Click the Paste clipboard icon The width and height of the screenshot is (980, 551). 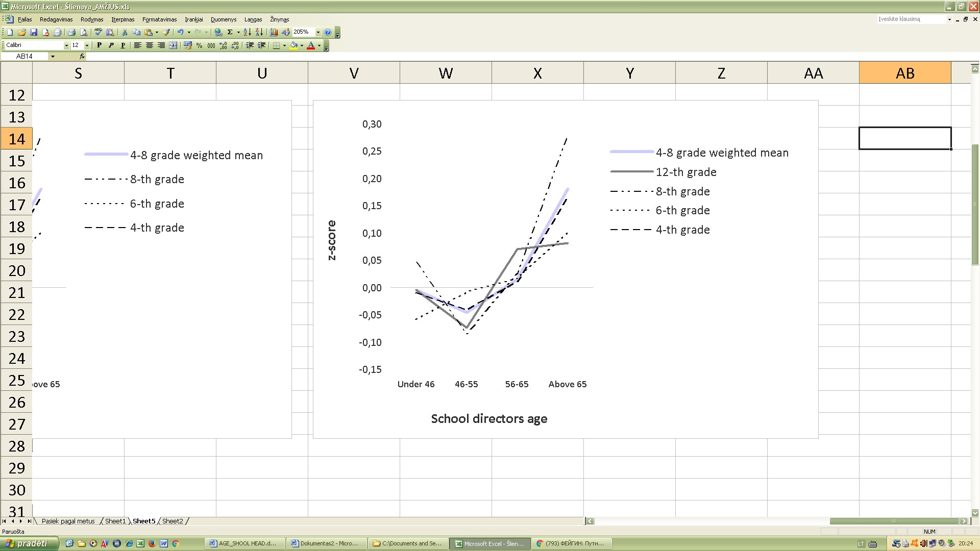[149, 32]
